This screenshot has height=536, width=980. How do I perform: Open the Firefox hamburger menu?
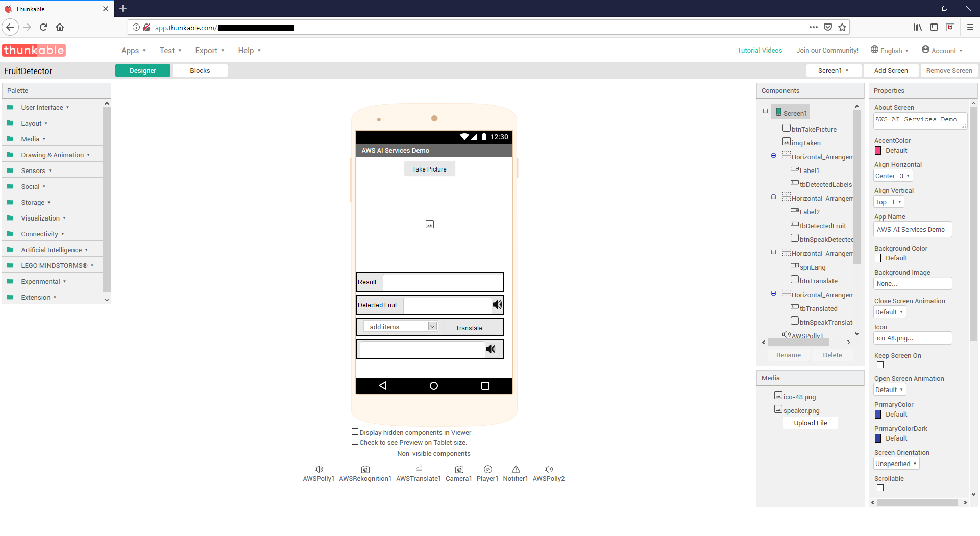tap(970, 27)
